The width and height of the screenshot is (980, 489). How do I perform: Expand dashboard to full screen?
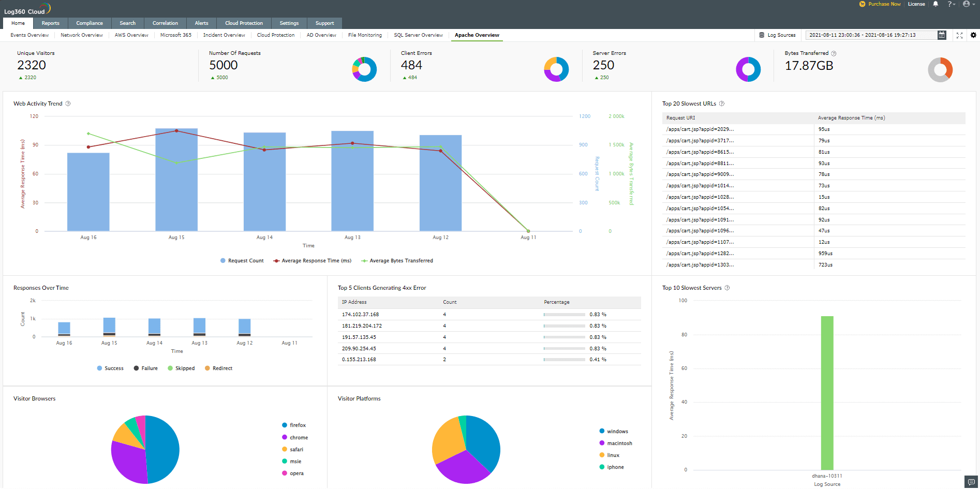pos(959,35)
